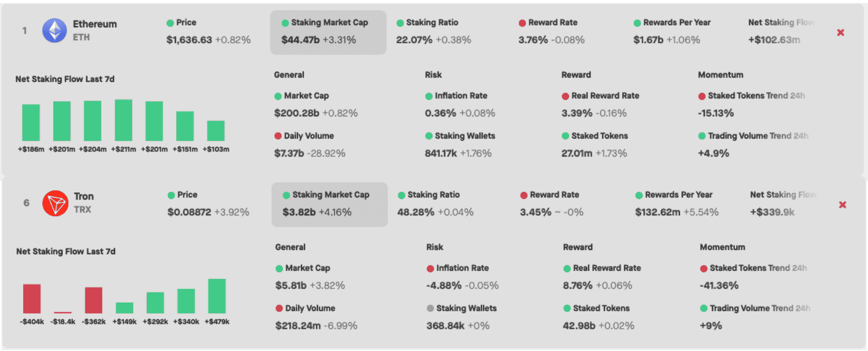Select Ethereum Staking Market Cap tab
The image size is (868, 351).
click(x=328, y=32)
